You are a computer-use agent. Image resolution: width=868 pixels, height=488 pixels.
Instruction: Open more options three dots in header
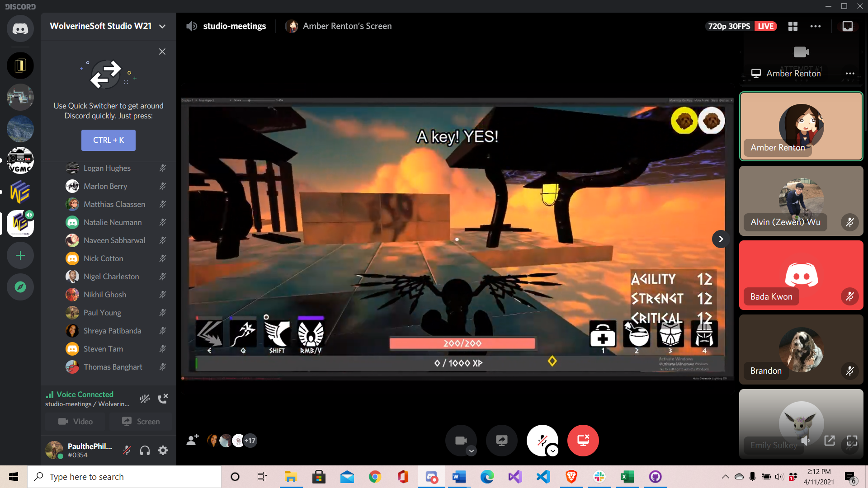click(816, 26)
